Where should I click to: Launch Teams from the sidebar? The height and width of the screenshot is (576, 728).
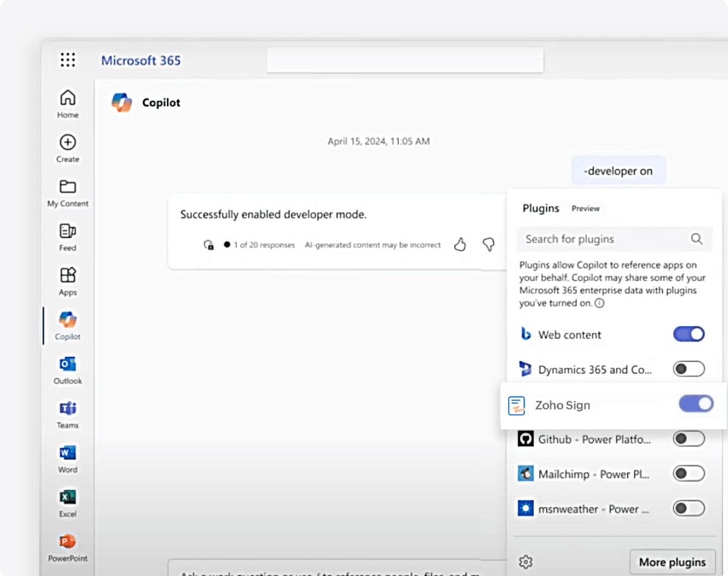click(68, 414)
